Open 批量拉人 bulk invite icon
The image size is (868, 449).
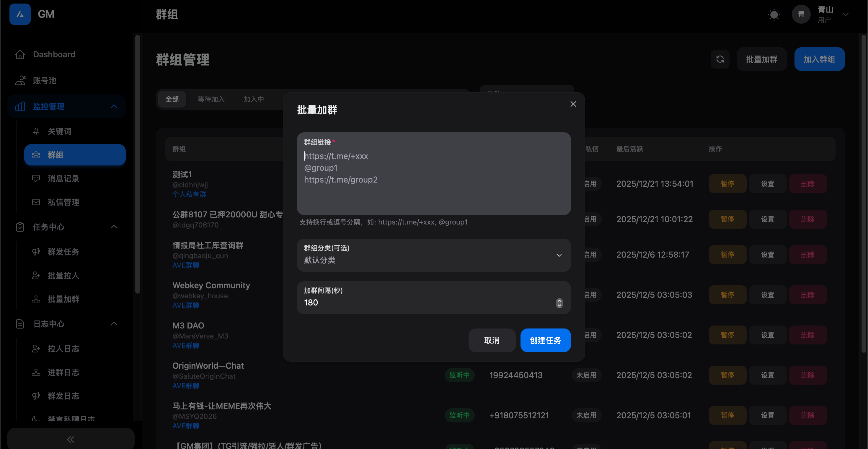click(x=36, y=275)
